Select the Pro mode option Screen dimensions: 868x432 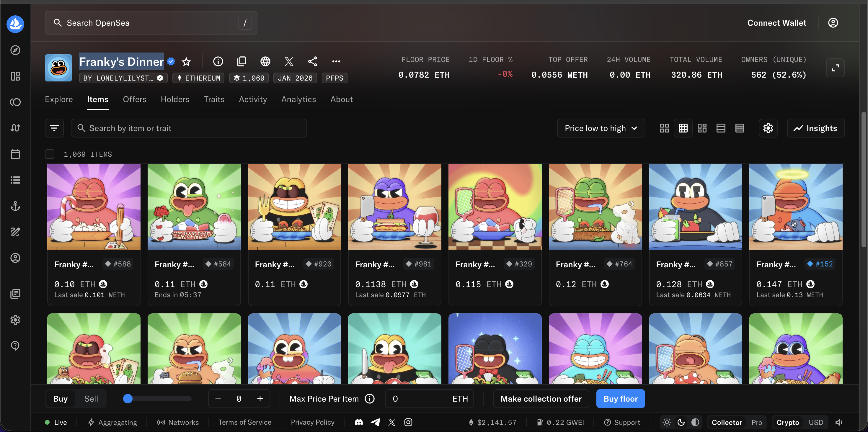[757, 422]
